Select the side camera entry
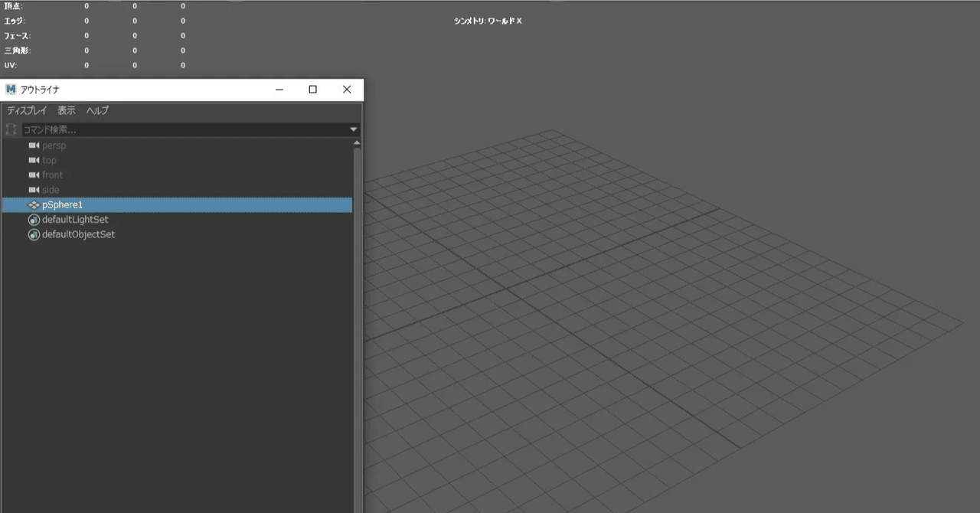Image resolution: width=980 pixels, height=513 pixels. (51, 189)
